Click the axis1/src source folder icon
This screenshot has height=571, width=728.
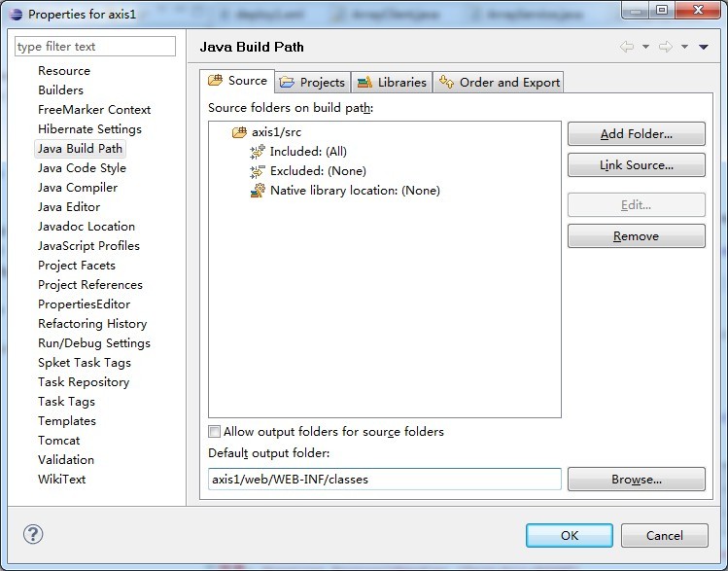pyautogui.click(x=239, y=132)
